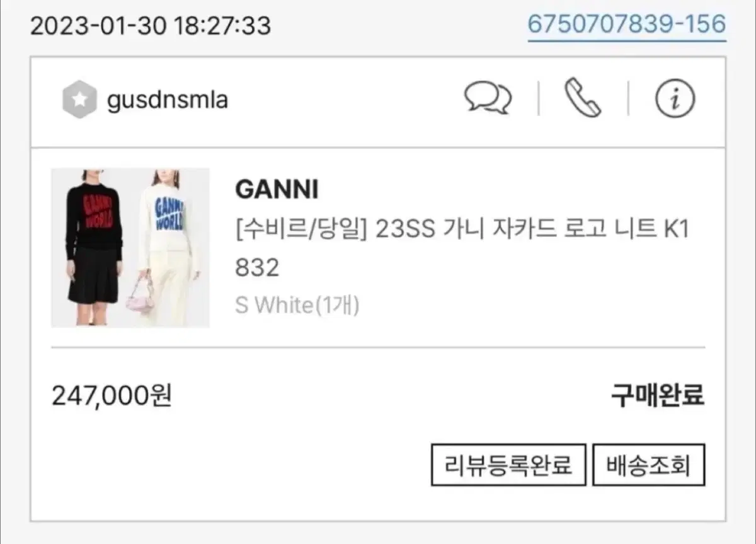Screen dimensions: 756x544
Task: Click the 리뷰등록완료 button
Action: [x=508, y=465]
